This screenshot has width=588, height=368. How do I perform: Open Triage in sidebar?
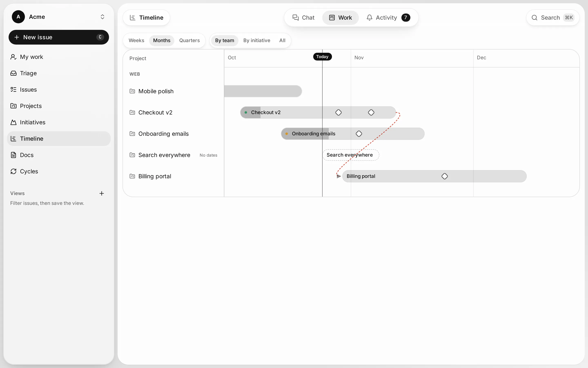(x=59, y=73)
